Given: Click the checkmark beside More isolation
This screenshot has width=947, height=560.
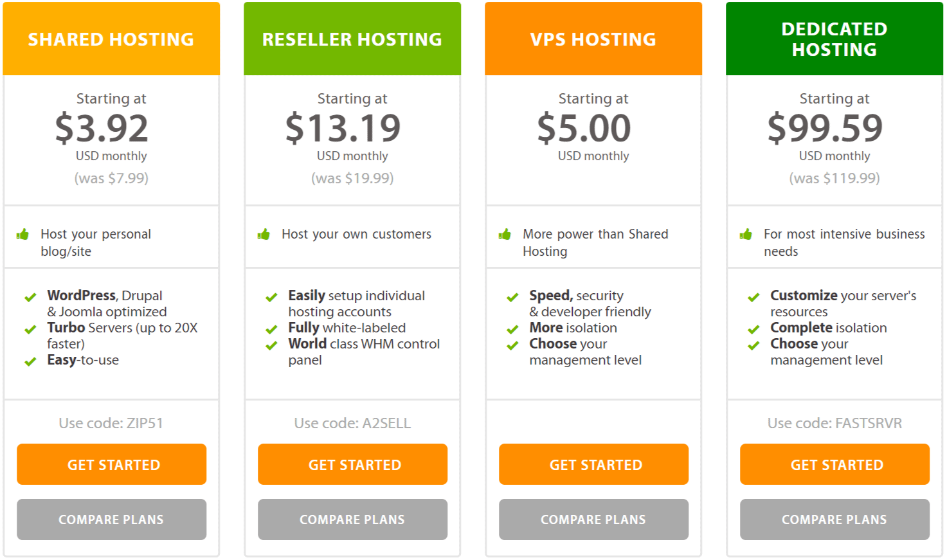Looking at the screenshot, I should coord(512,329).
